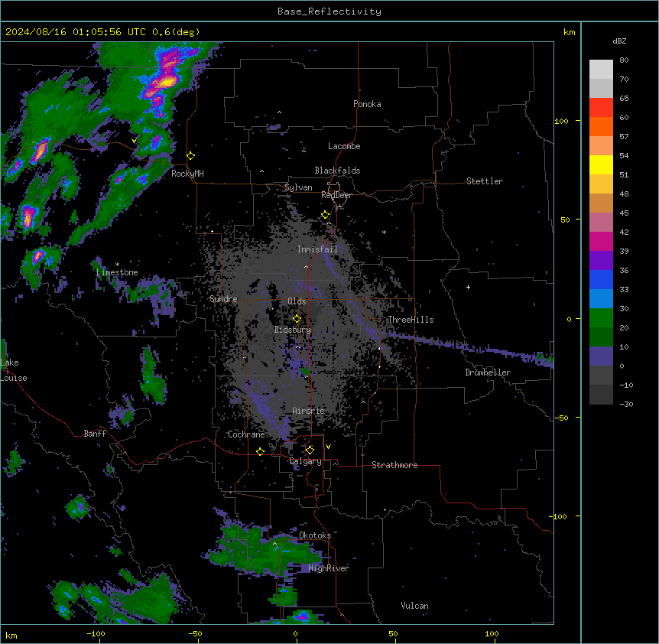Select the Banff label
659x644 pixels.
tap(95, 434)
